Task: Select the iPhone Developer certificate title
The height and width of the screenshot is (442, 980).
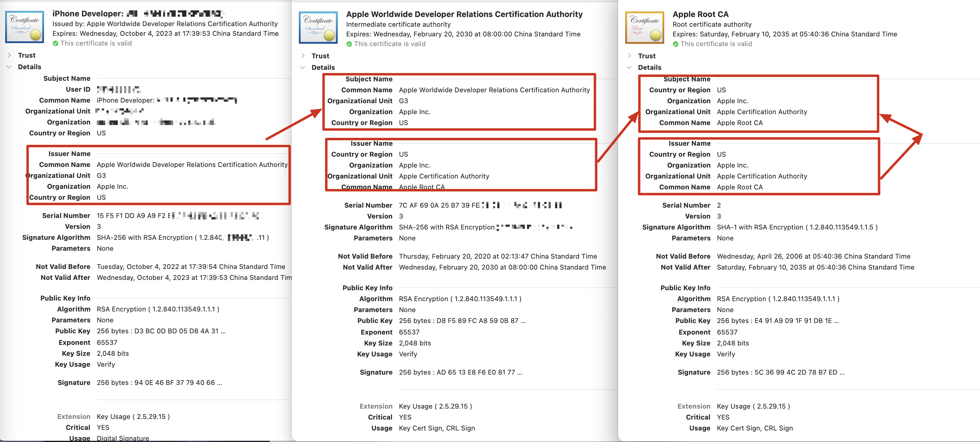Action: point(138,14)
